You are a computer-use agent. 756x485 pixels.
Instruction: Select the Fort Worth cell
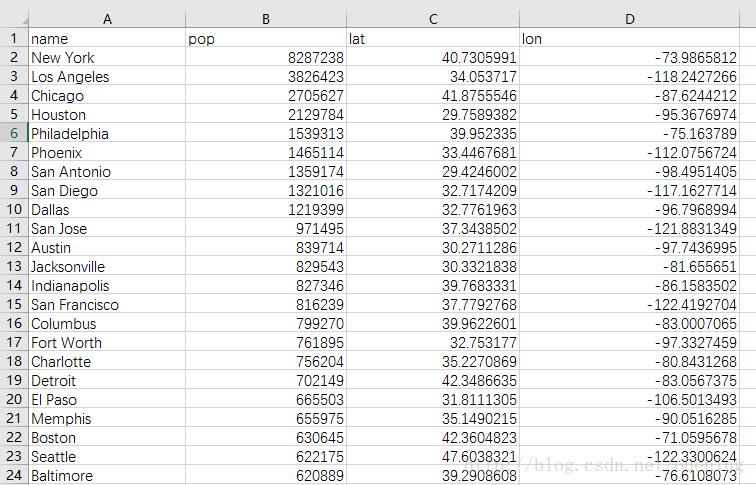pyautogui.click(x=107, y=342)
